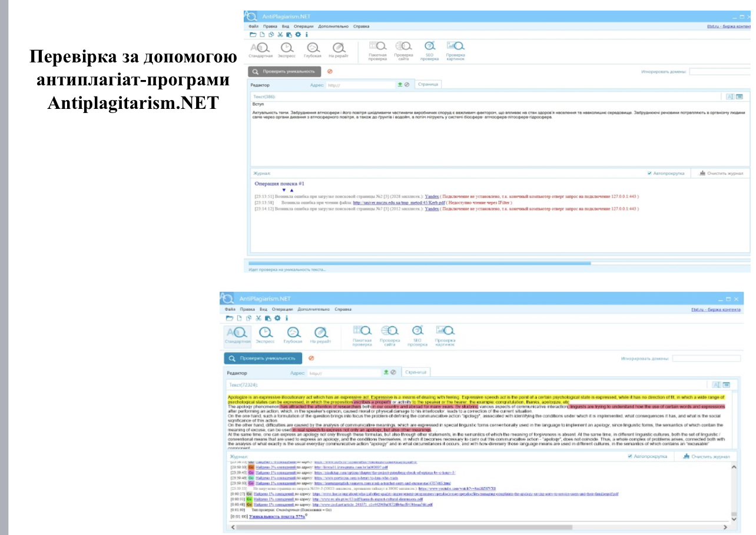Select На рерайт check mode in upper window
This screenshot has width=756, height=535.
pyautogui.click(x=338, y=51)
